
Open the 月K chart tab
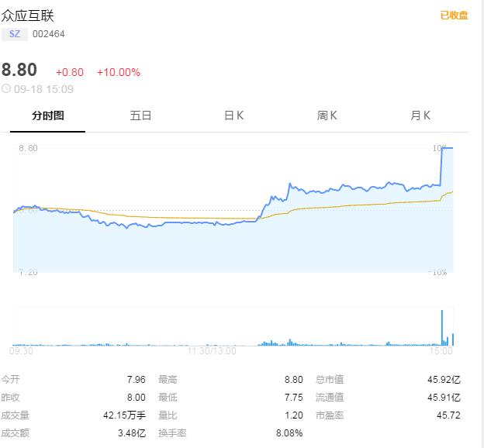tap(420, 115)
